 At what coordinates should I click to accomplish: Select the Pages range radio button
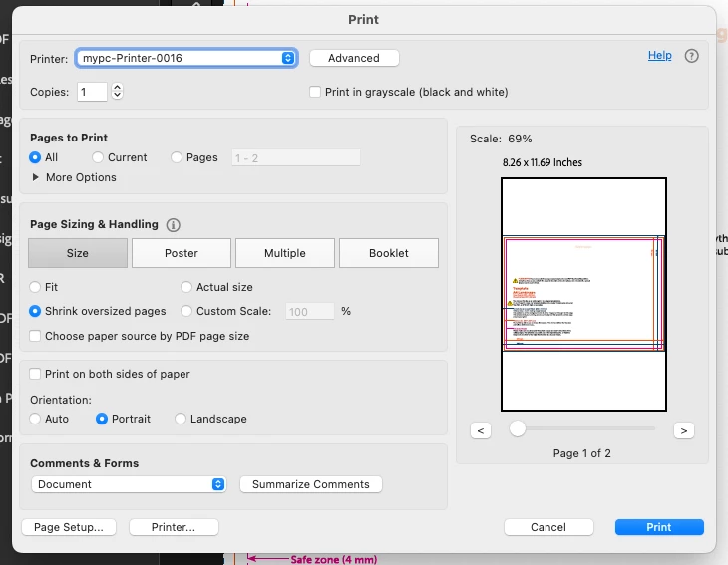pos(176,157)
